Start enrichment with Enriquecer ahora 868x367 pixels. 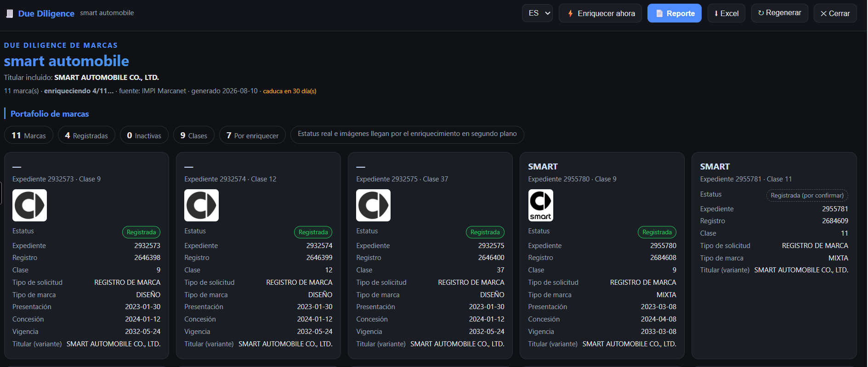(600, 13)
